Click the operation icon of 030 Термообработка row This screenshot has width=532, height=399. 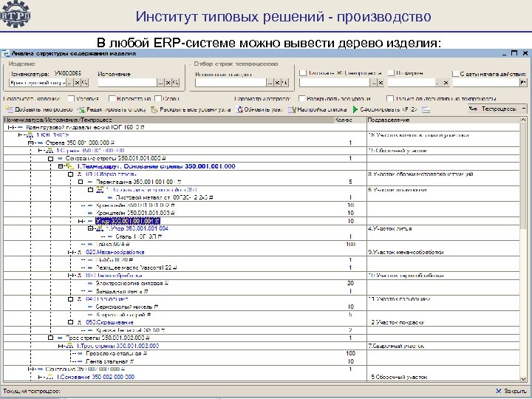(x=80, y=276)
